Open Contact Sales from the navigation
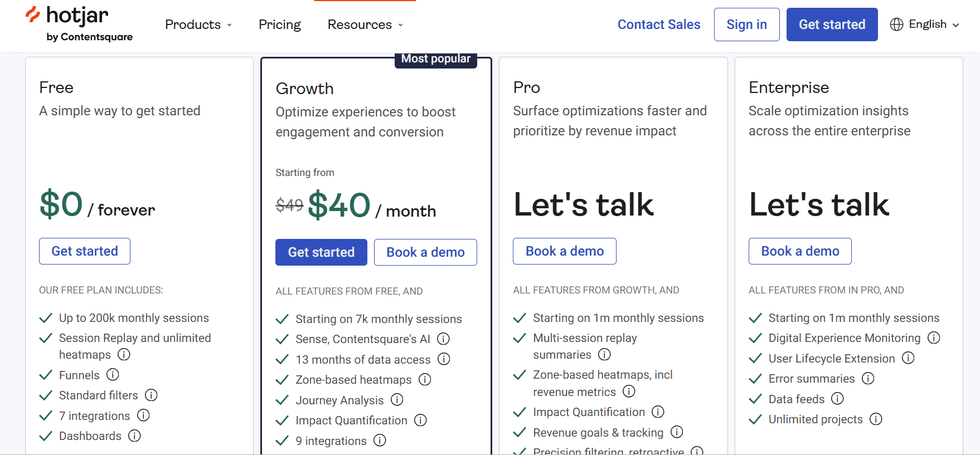980x455 pixels. tap(659, 25)
